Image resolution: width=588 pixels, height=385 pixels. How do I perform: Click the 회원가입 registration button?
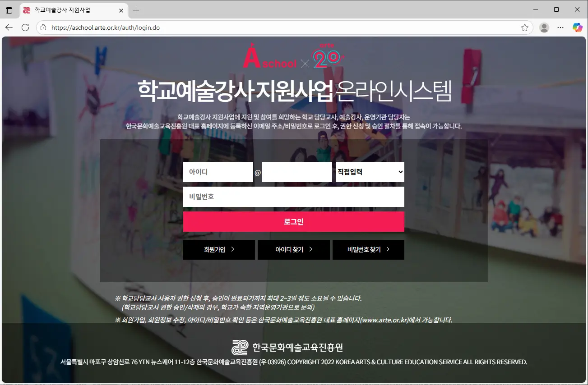pos(219,249)
